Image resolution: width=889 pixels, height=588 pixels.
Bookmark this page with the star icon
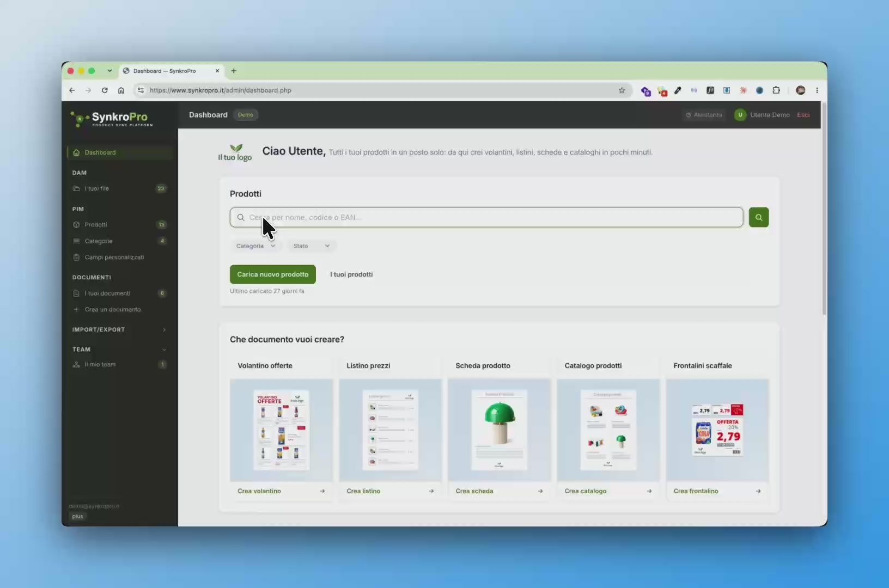(622, 90)
